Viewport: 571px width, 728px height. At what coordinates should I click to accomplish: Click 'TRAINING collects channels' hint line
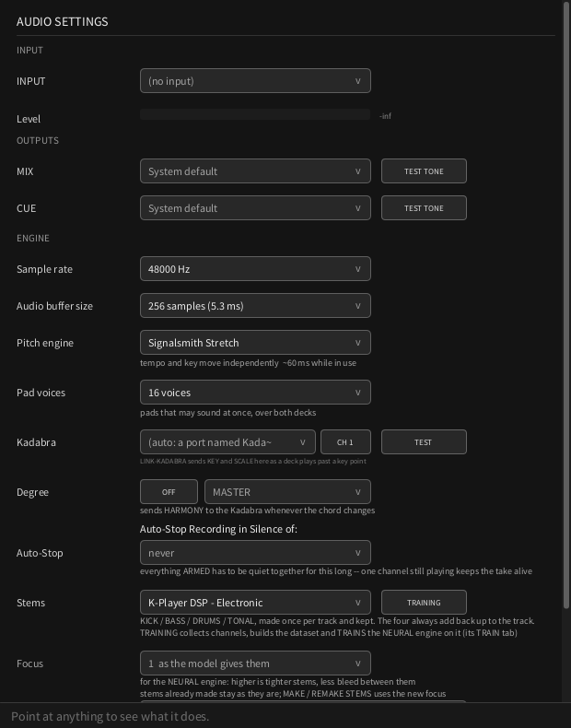coord(329,633)
